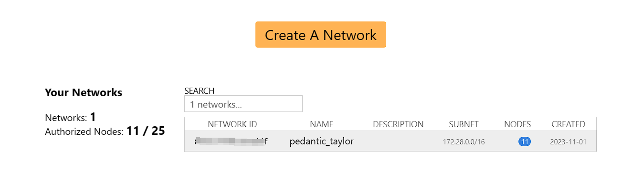Click the Authorized Nodes 11 / 25 value
This screenshot has height=172, width=644.
[146, 131]
